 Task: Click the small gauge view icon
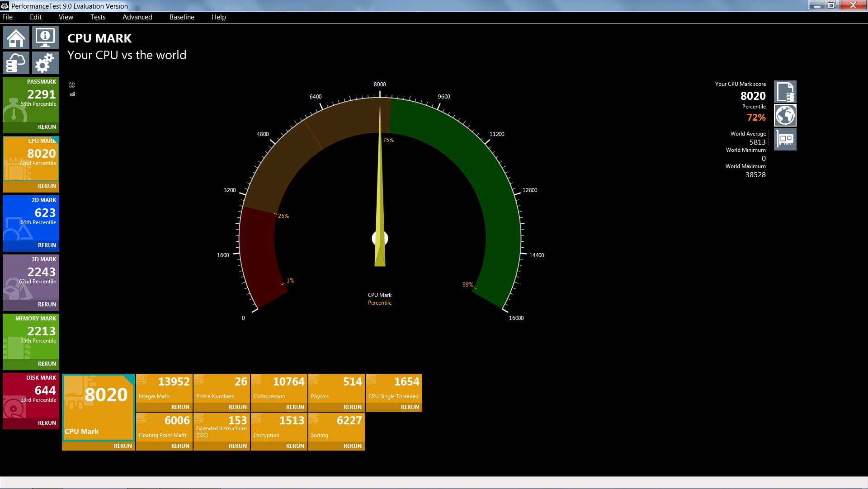point(72,85)
